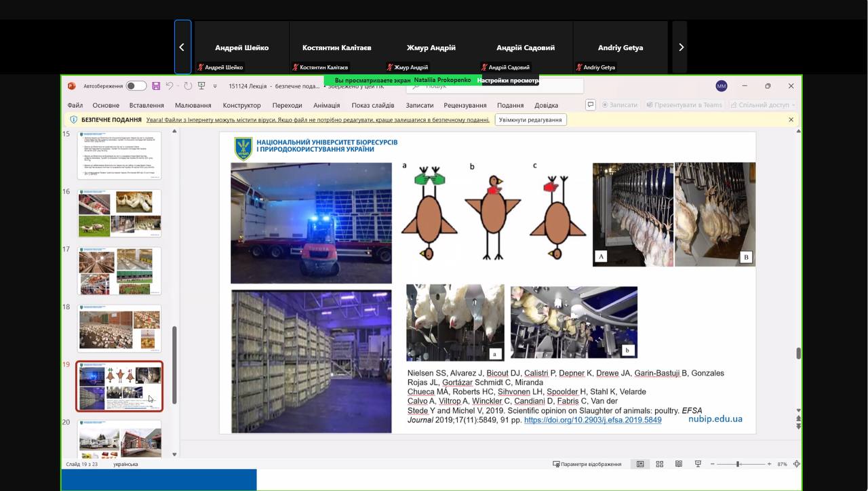Click the forklift photo on the slide

pyautogui.click(x=311, y=223)
